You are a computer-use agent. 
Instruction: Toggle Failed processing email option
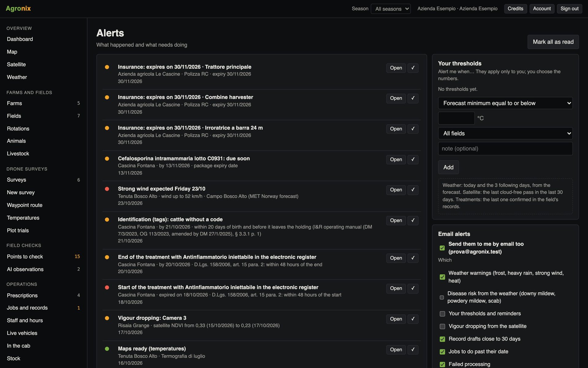point(442,364)
